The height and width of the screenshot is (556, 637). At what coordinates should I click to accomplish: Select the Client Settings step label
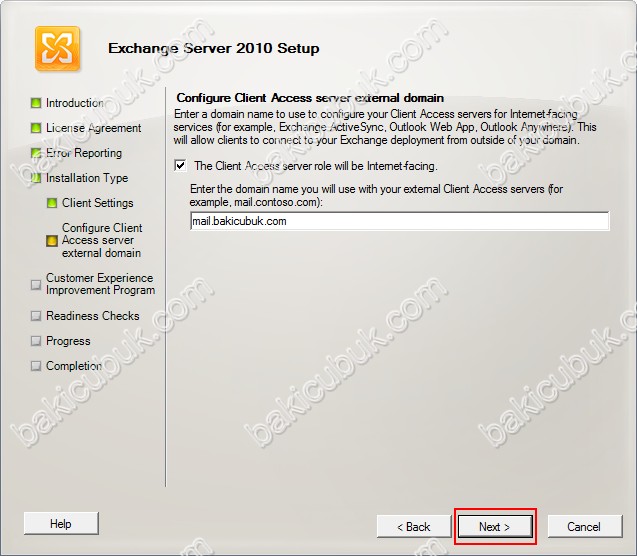[98, 203]
